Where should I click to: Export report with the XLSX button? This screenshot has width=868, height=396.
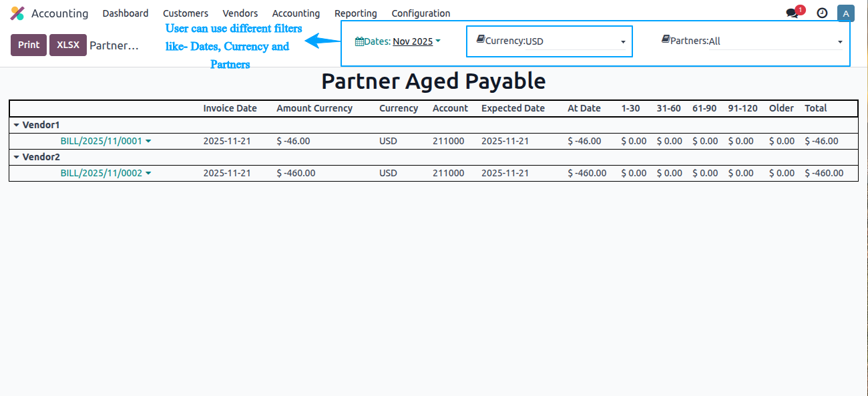[68, 45]
